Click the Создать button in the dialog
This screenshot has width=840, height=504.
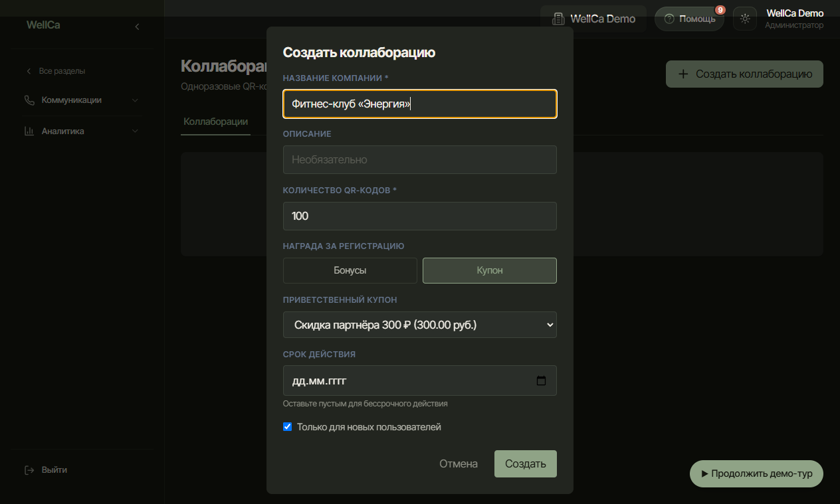(x=526, y=464)
